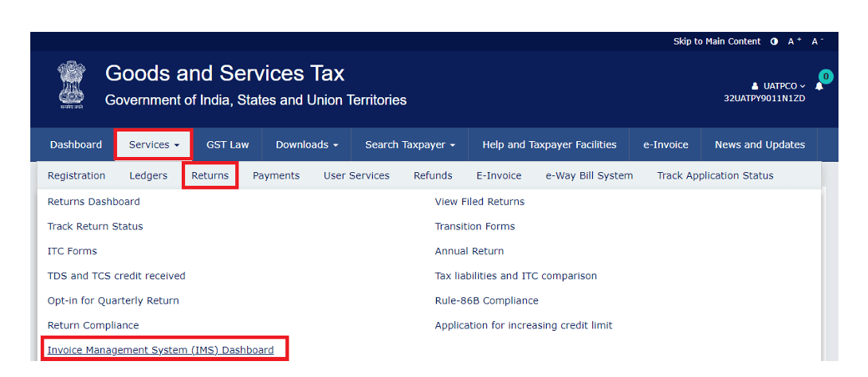Open the ITC Forms link
This screenshot has height=377, width=868.
point(72,251)
